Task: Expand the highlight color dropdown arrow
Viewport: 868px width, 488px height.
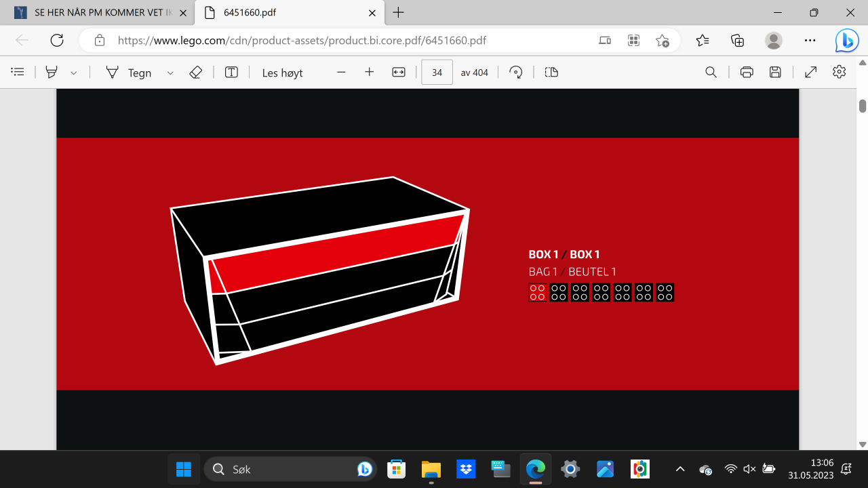Action: pyautogui.click(x=74, y=73)
